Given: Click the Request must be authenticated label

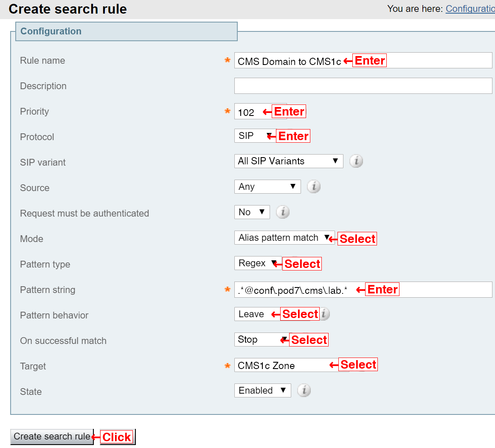Looking at the screenshot, I should 84,214.
